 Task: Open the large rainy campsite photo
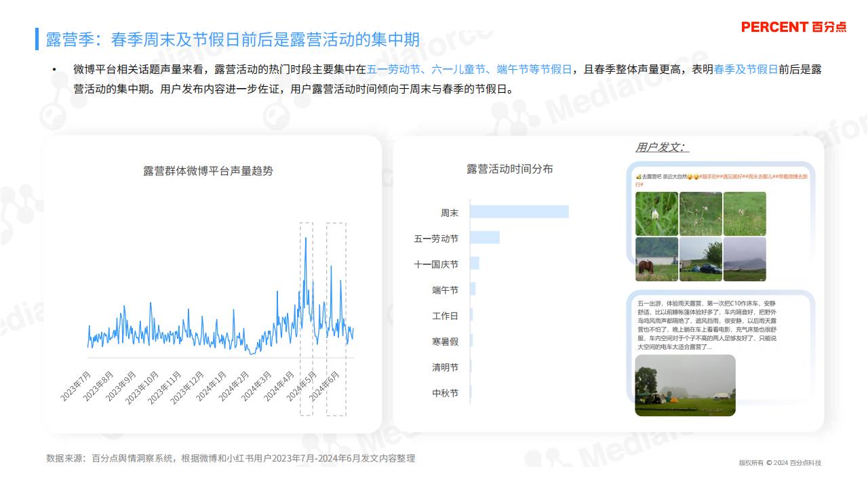(x=685, y=385)
